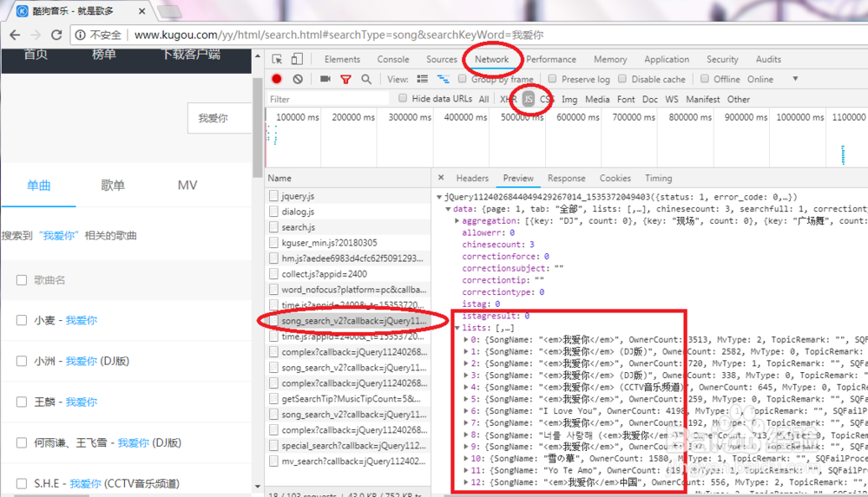Image resolution: width=868 pixels, height=497 pixels.
Task: Switch to the Performance panel tab
Action: pos(551,59)
